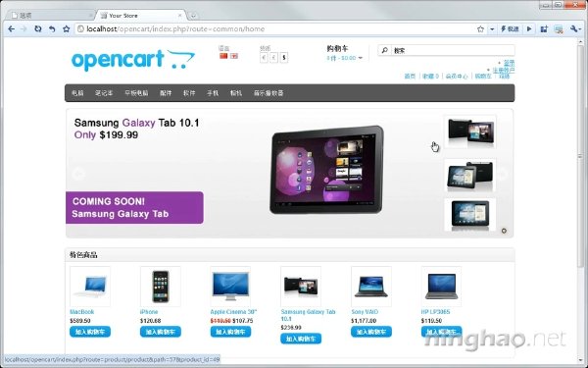Open the wrench settings menu
Viewport: 588px width, 368px height.
point(575,28)
